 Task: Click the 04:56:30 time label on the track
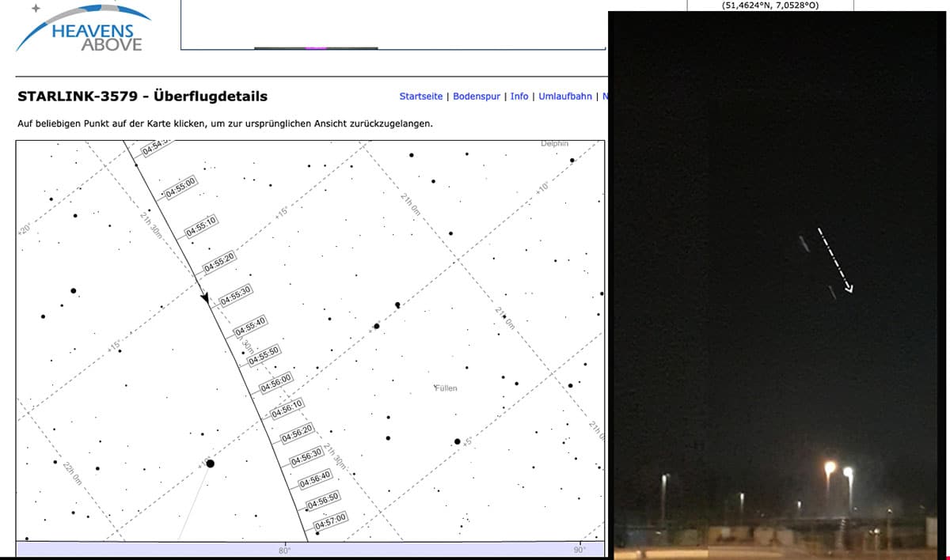click(307, 456)
